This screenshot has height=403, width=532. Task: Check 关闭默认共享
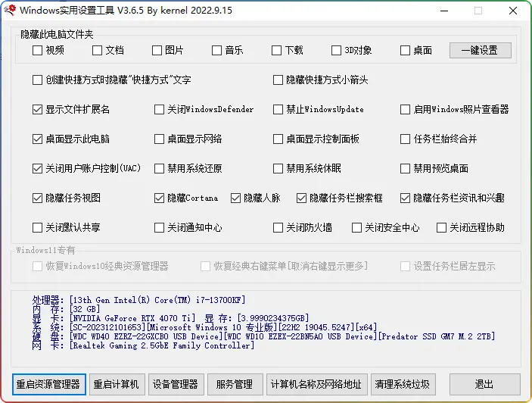[37, 227]
